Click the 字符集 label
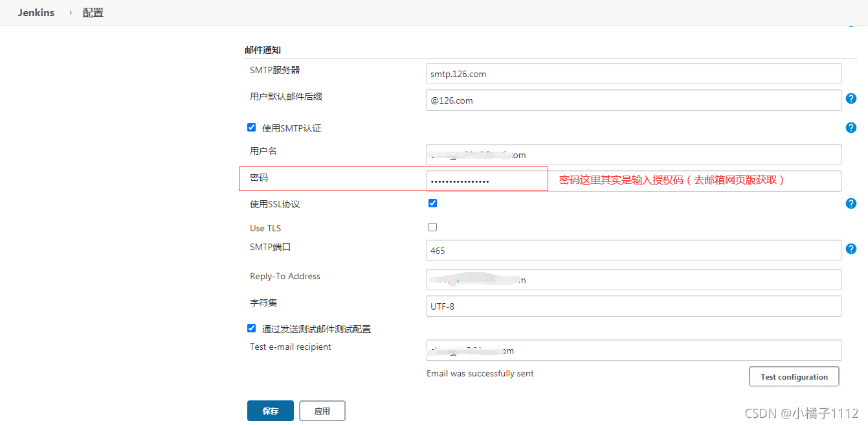This screenshot has height=425, width=868. pyautogui.click(x=263, y=302)
